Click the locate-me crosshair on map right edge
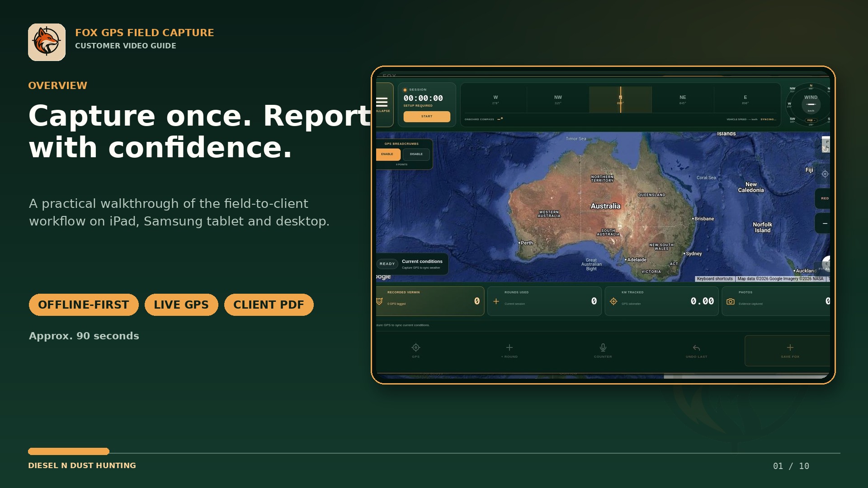This screenshot has height=488, width=868. (x=825, y=174)
